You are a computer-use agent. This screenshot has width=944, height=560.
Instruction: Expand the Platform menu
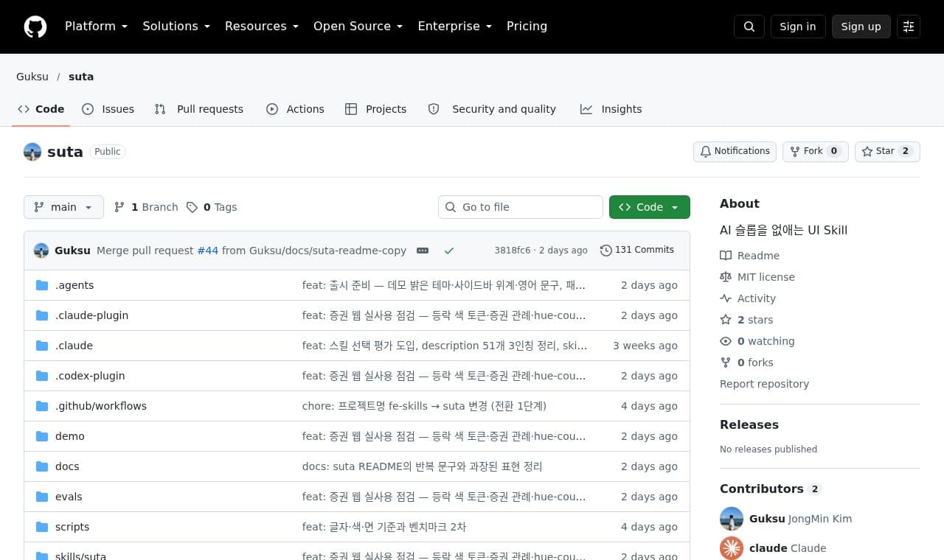96,27
